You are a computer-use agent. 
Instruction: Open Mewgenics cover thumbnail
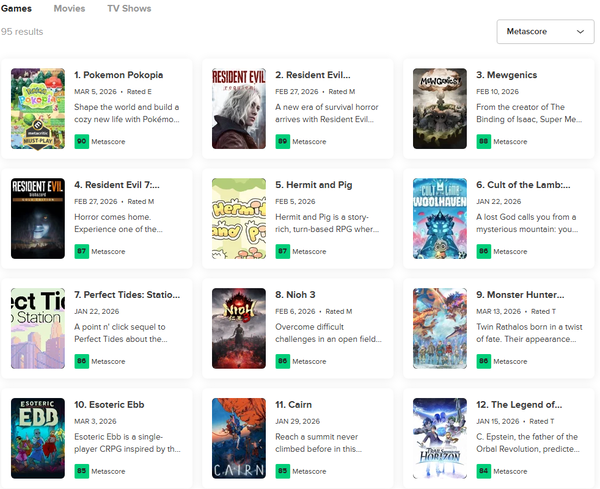tap(440, 109)
